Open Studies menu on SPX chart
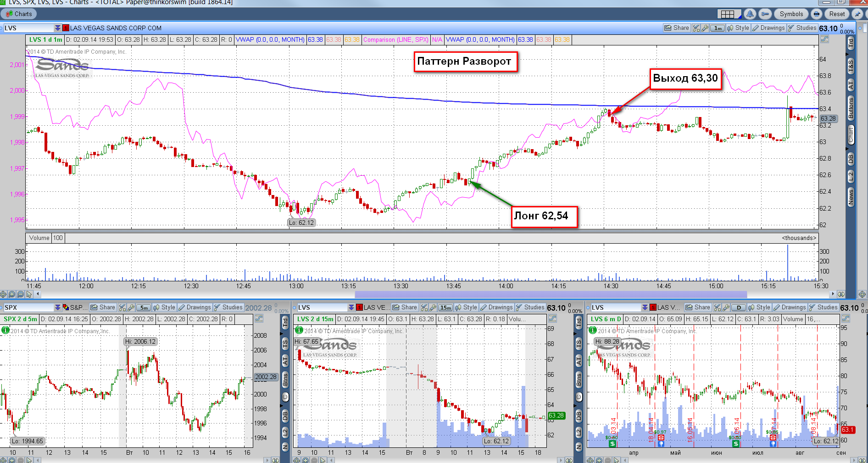The width and height of the screenshot is (868, 463). [x=228, y=307]
